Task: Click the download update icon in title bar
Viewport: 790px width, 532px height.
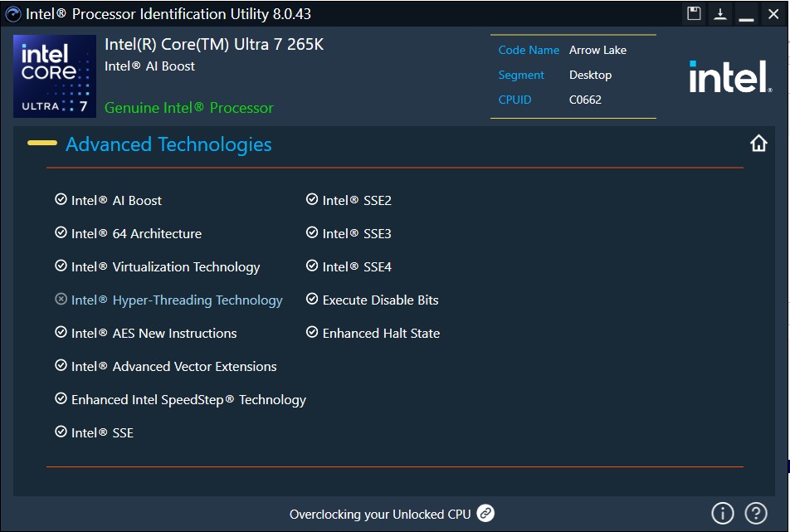Action: (x=720, y=13)
